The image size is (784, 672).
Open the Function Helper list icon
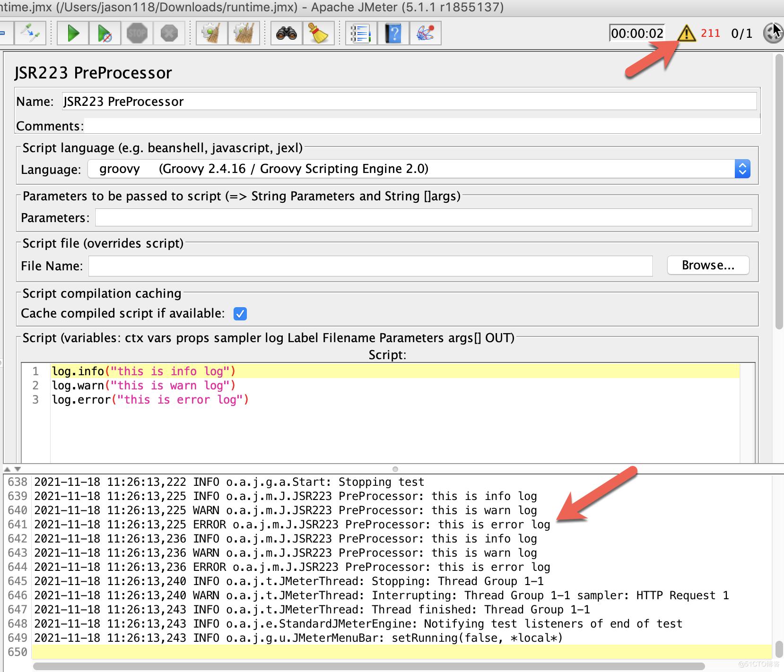[x=361, y=33]
